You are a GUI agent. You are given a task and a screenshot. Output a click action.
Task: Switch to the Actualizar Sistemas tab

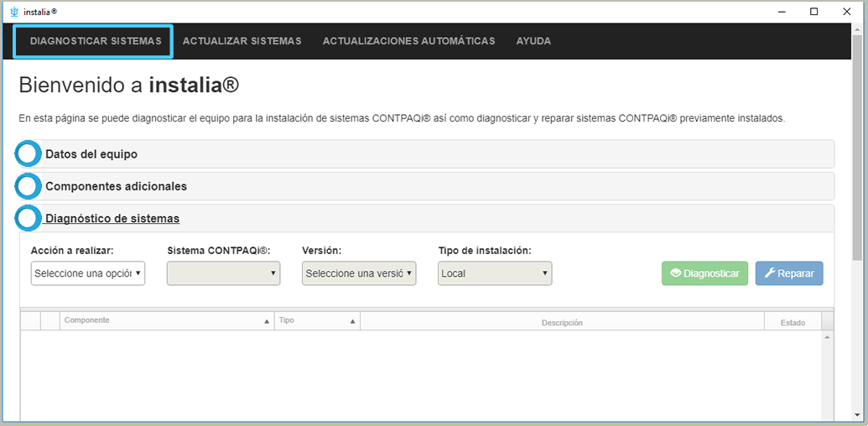242,41
